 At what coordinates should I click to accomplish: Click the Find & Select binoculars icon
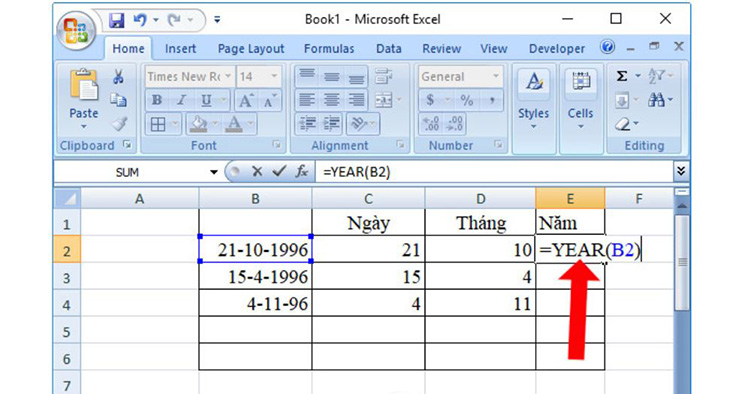(x=656, y=100)
